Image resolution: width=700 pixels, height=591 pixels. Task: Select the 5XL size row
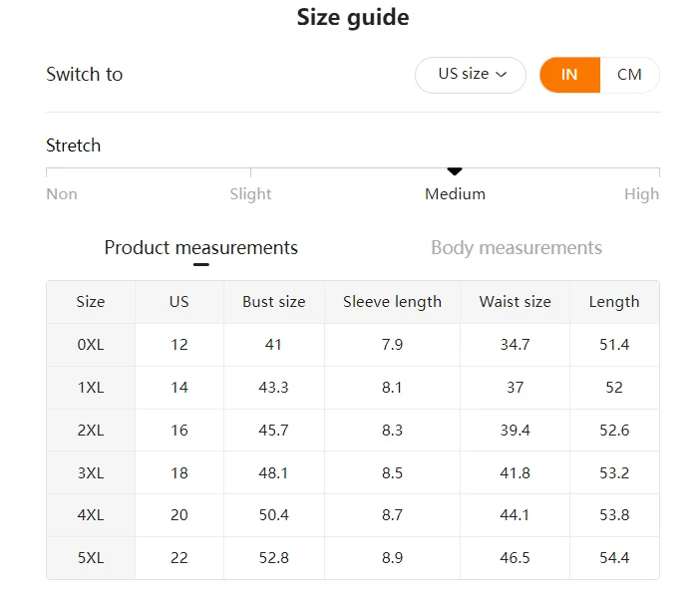(x=91, y=558)
